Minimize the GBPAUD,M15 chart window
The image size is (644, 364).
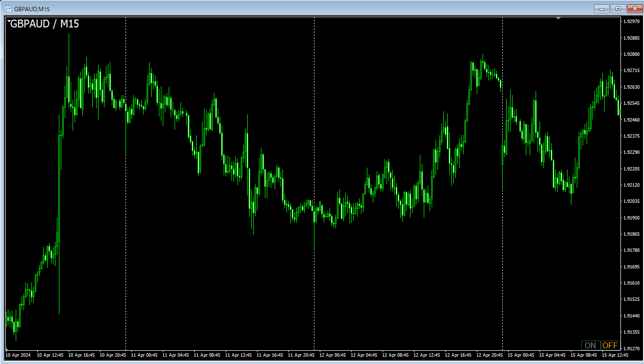point(601,8)
